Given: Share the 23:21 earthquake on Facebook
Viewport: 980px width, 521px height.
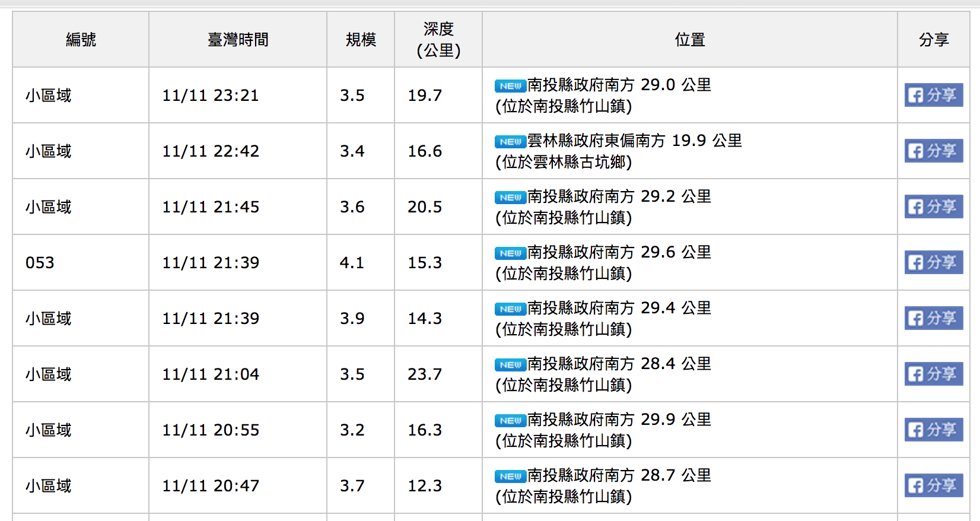Looking at the screenshot, I should [x=934, y=95].
